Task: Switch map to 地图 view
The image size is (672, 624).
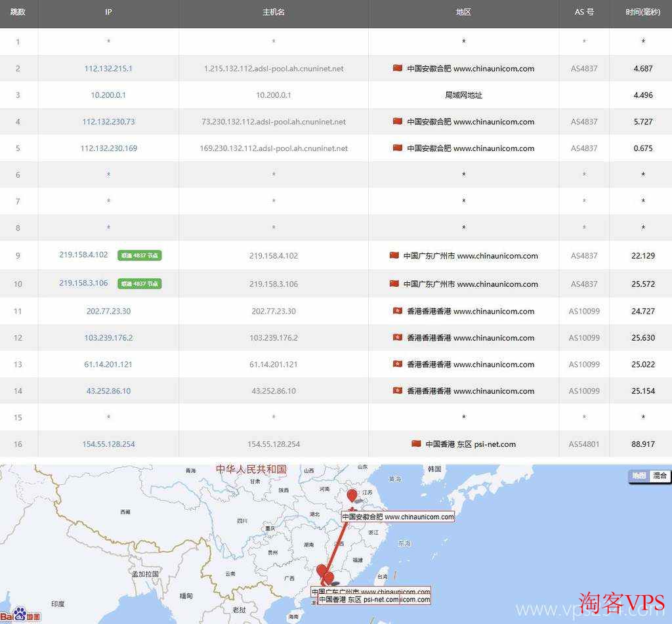Action: click(x=639, y=476)
